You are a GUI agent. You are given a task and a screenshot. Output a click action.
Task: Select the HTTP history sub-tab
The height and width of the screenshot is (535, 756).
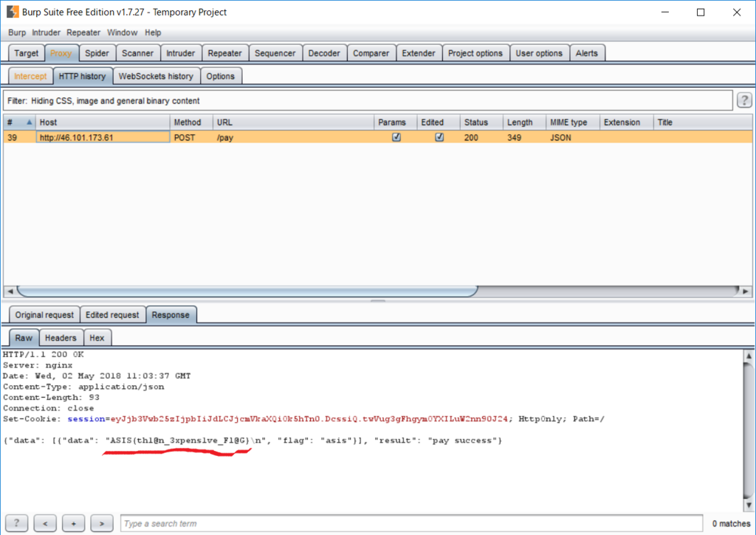pos(83,76)
